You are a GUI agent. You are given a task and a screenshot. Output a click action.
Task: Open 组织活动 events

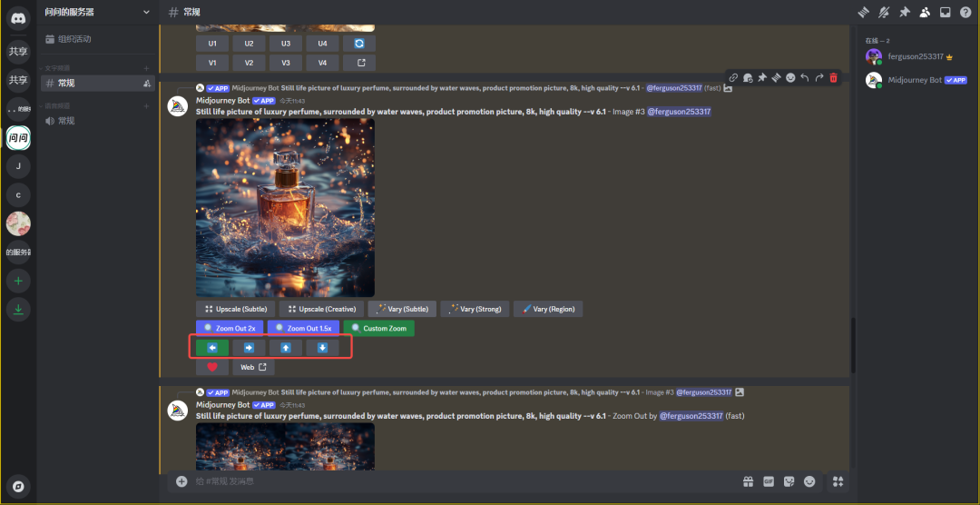[x=97, y=39]
